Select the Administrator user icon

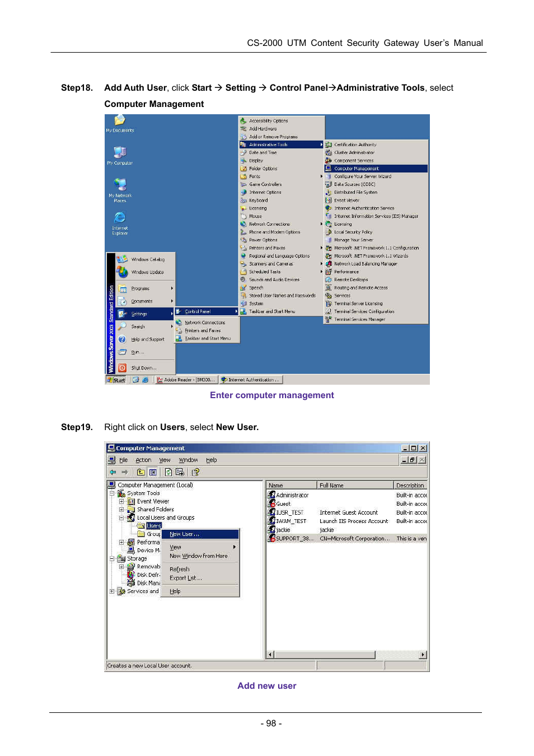coord(271,495)
